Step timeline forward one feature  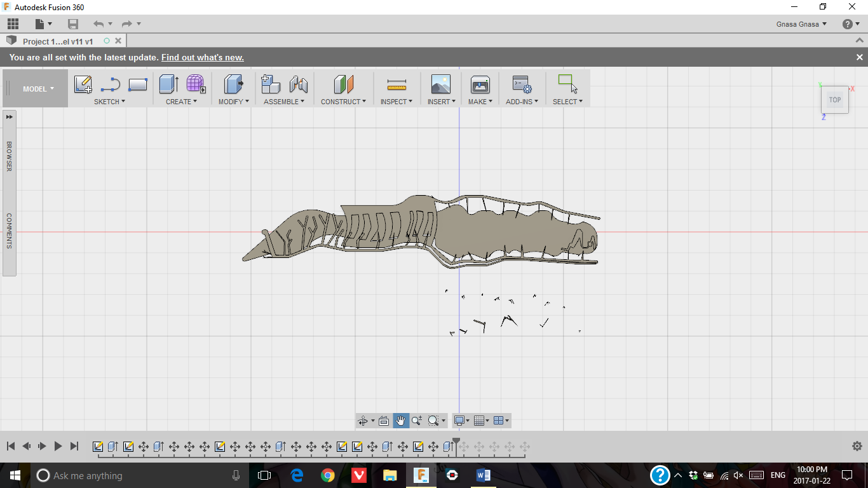[43, 447]
